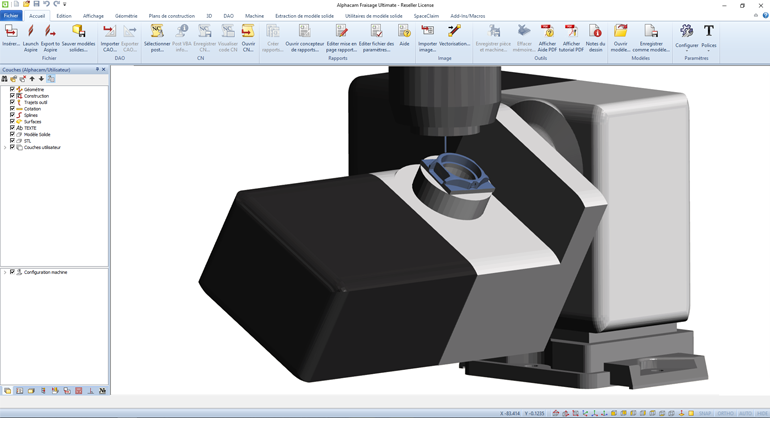Screen dimensions: 770x430
Task: Switch to the Géométrie ribbon tab
Action: click(x=126, y=16)
